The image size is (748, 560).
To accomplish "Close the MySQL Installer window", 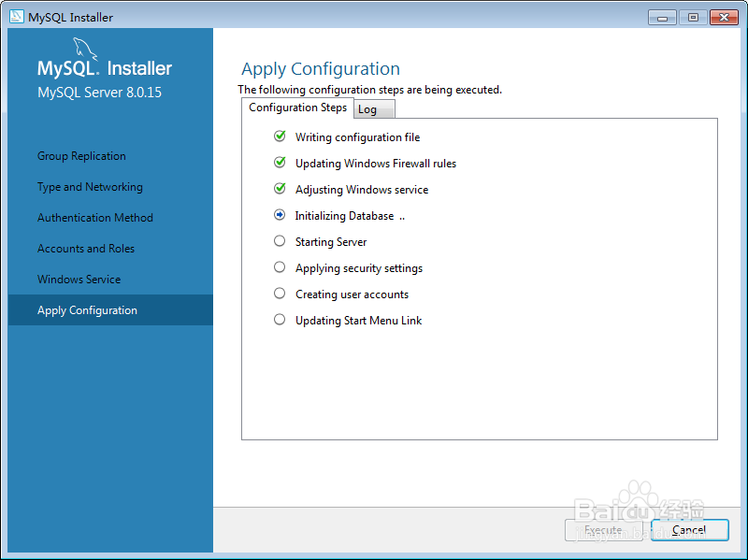I will (x=724, y=18).
